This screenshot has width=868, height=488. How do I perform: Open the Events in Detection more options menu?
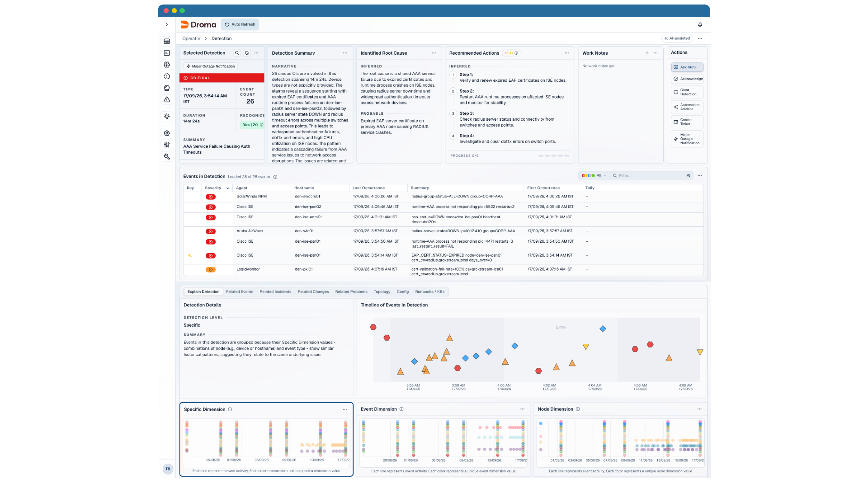coord(700,175)
